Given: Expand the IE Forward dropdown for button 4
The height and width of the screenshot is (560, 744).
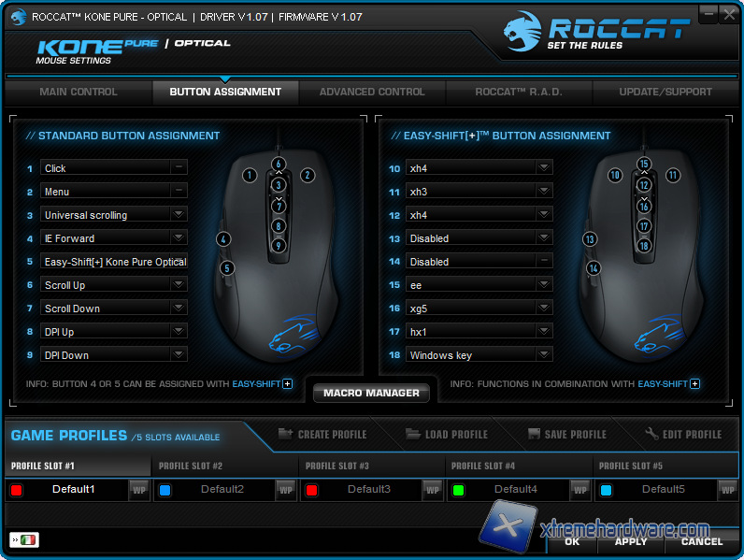Looking at the screenshot, I should click(179, 237).
